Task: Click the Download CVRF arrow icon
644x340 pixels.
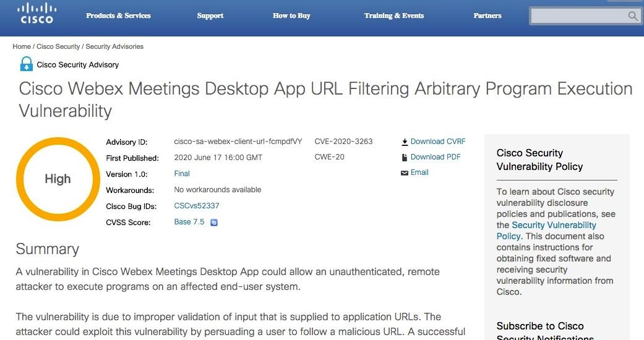Action: [405, 142]
